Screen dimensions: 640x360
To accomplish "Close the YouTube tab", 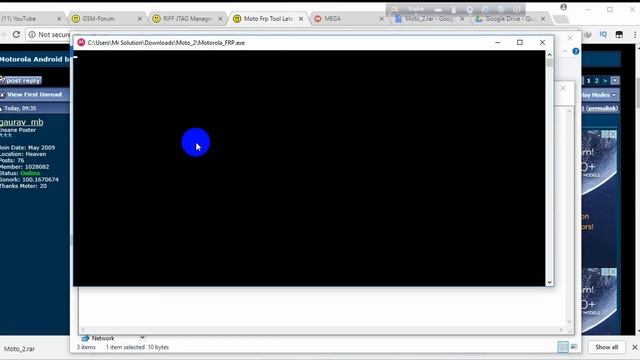I will 59,19.
